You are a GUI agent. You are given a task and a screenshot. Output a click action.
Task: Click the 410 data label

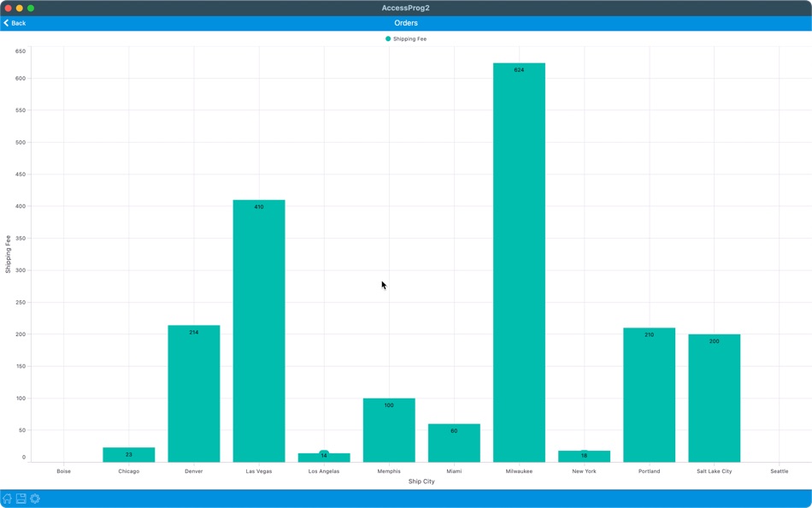click(x=259, y=207)
